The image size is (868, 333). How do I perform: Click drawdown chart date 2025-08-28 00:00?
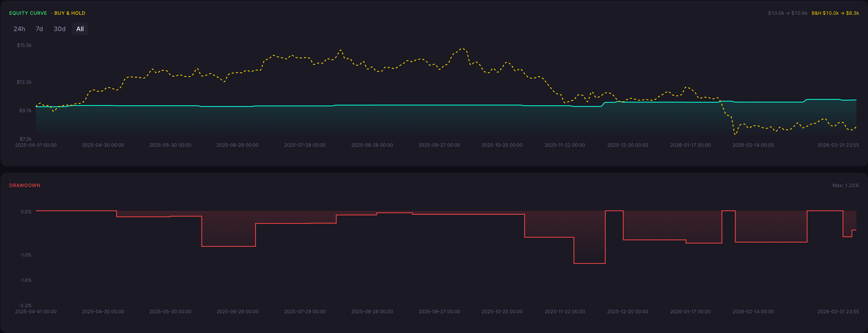click(x=372, y=312)
